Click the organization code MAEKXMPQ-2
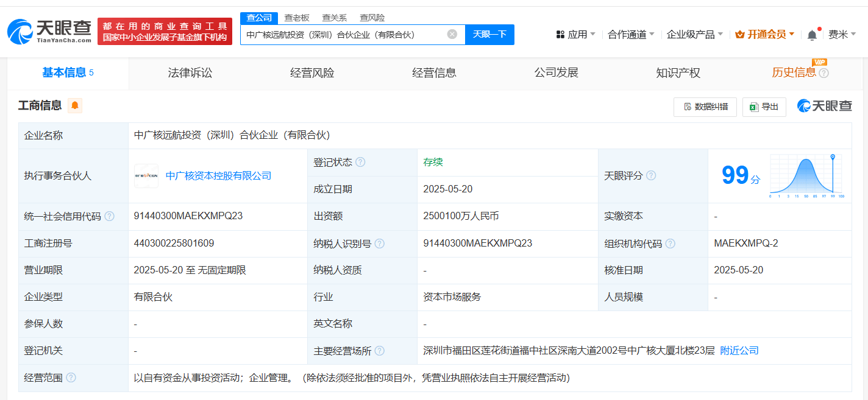The height and width of the screenshot is (400, 868). pyautogui.click(x=746, y=243)
